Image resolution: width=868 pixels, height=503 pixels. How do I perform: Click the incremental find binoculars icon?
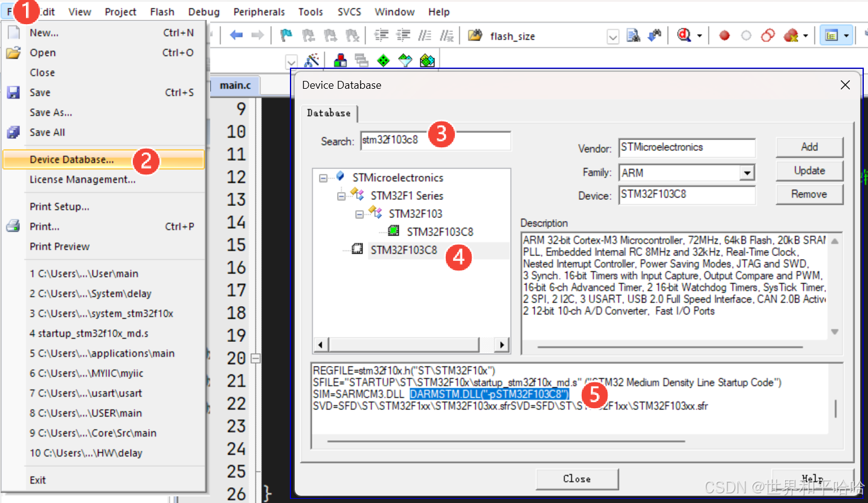pyautogui.click(x=655, y=36)
